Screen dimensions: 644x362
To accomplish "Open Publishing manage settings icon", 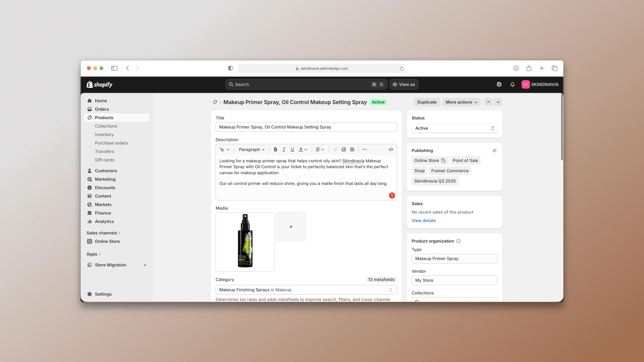I will click(x=494, y=150).
